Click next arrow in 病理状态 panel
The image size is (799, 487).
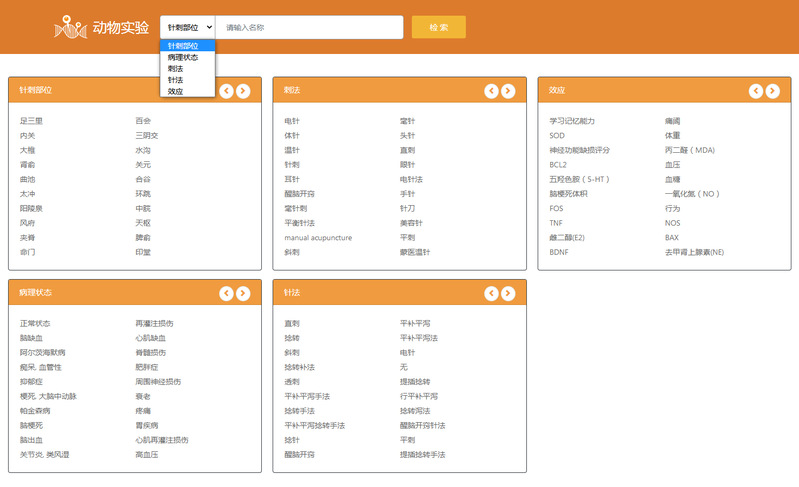click(244, 293)
